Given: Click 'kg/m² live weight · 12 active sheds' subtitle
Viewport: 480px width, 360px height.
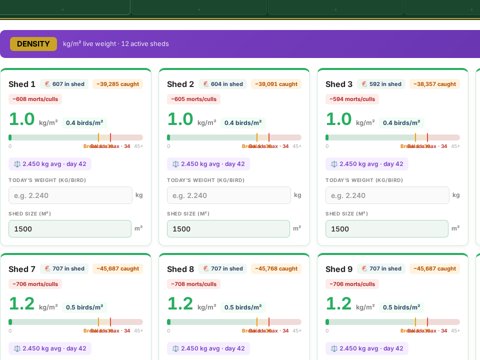Looking at the screenshot, I should click(116, 44).
